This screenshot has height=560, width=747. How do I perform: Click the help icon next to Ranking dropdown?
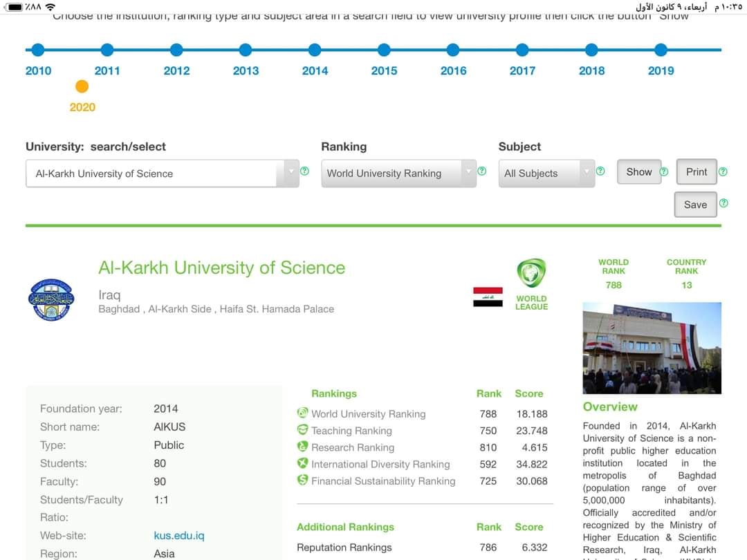(481, 171)
